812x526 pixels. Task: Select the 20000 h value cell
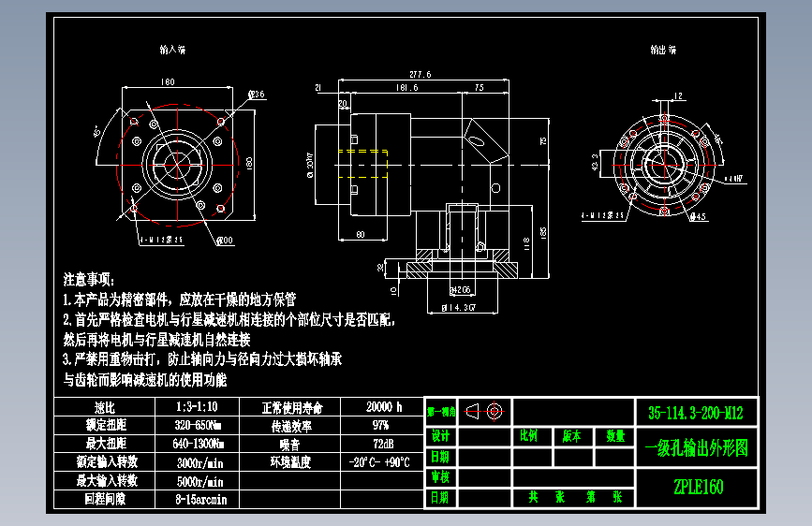click(x=384, y=407)
